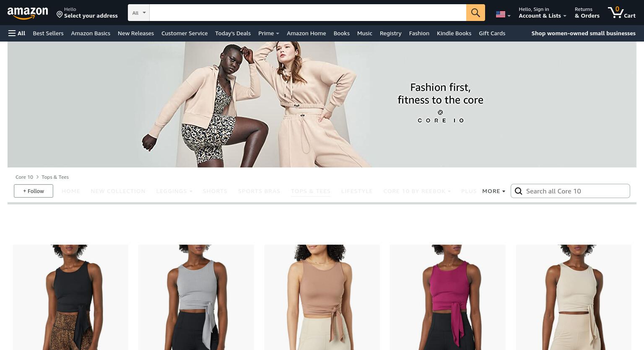The height and width of the screenshot is (350, 644).
Task: Focus the Search all Core 10 field
Action: (575, 191)
